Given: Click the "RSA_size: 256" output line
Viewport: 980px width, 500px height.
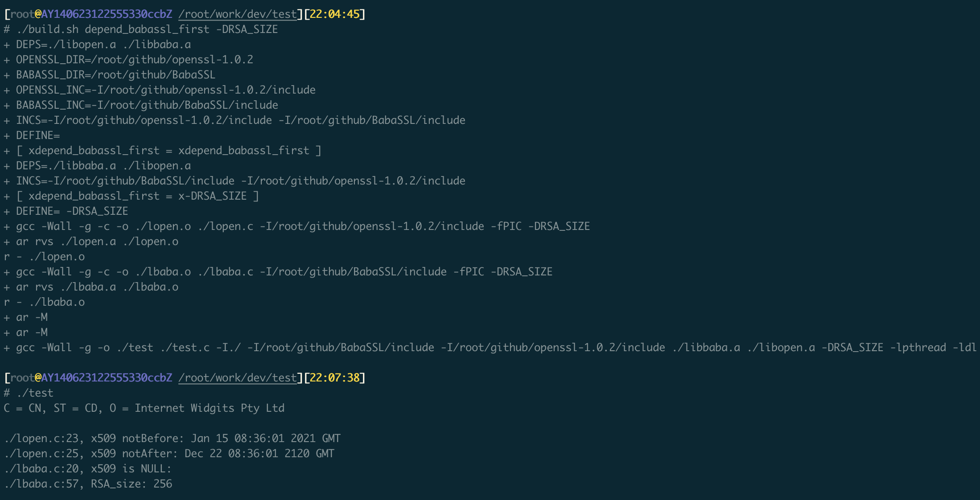Looking at the screenshot, I should (x=87, y=484).
